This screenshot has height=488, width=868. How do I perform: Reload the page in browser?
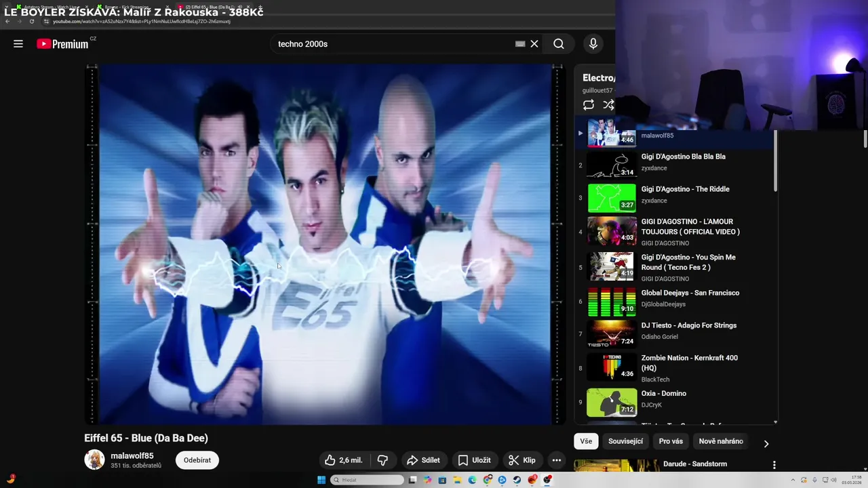[x=31, y=21]
